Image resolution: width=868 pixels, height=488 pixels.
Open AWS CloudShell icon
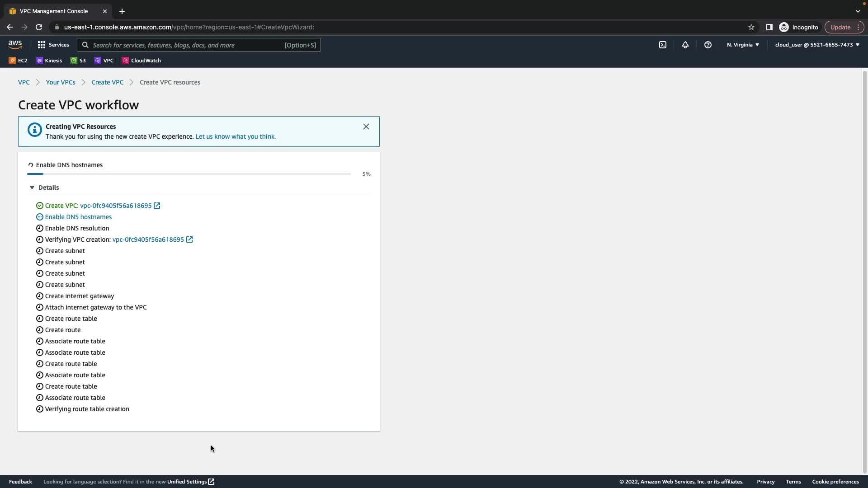tap(662, 45)
